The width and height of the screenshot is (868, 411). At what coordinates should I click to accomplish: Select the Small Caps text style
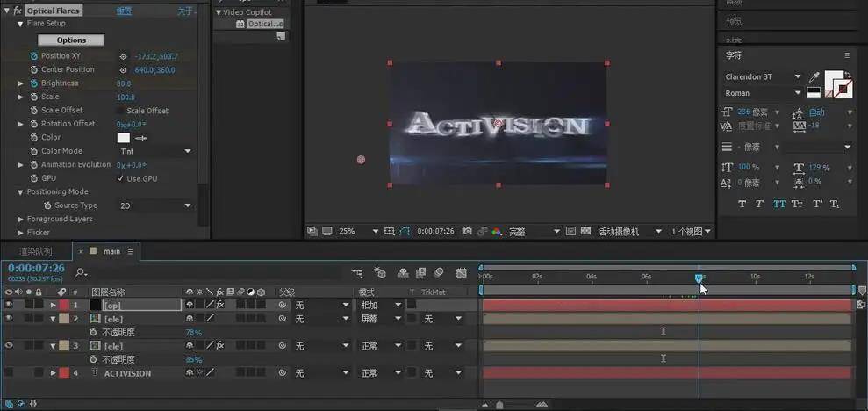pyautogui.click(x=797, y=204)
